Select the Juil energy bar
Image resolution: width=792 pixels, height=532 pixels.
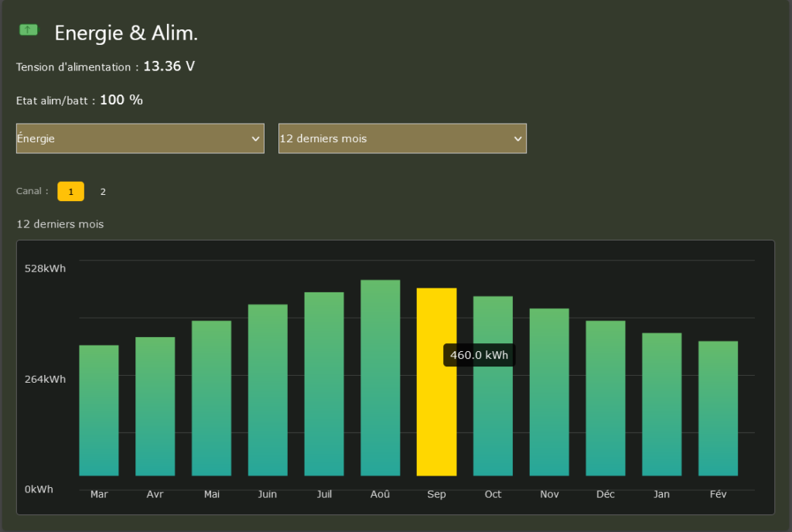point(324,384)
